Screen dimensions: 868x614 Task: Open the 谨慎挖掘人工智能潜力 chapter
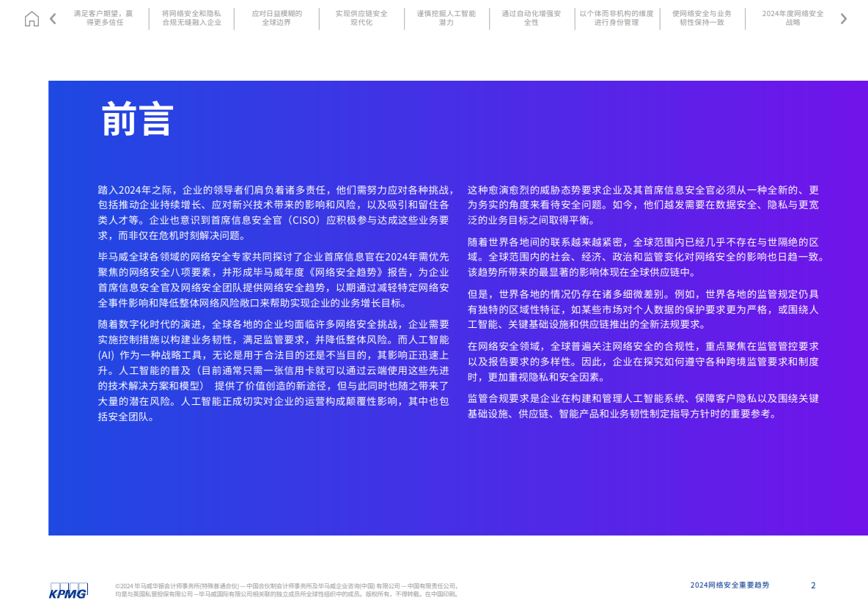point(447,18)
